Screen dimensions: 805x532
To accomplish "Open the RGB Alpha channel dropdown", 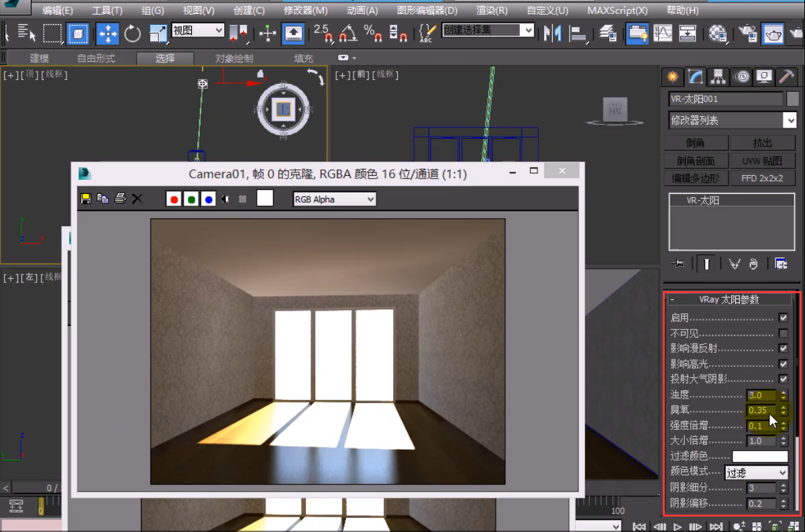I will (334, 199).
